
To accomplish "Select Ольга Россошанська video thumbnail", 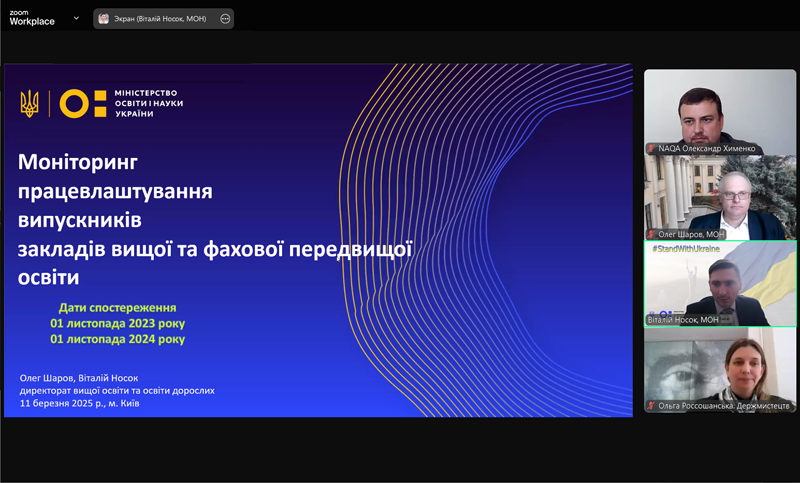I will [x=719, y=370].
